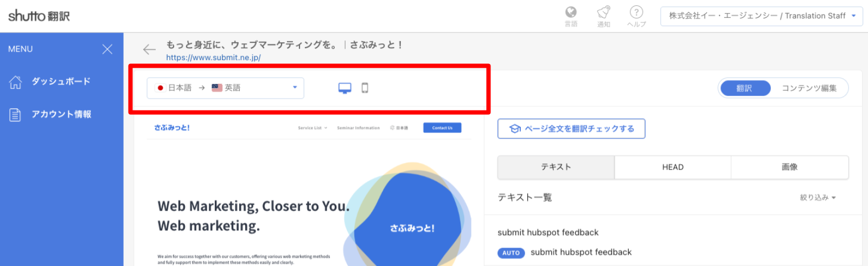
Task: Open the 言語 globe icon
Action: pos(571,16)
